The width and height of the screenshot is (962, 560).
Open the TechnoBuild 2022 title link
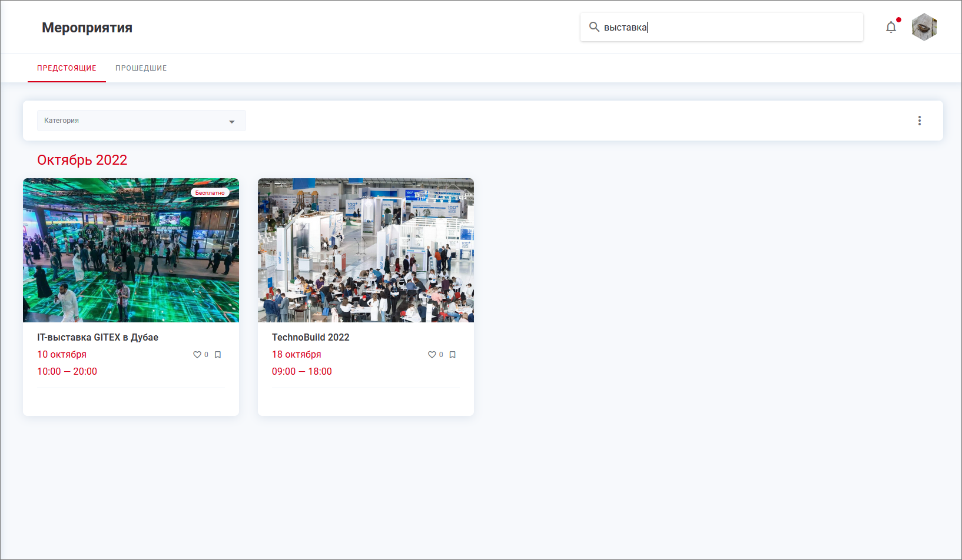[x=310, y=337]
